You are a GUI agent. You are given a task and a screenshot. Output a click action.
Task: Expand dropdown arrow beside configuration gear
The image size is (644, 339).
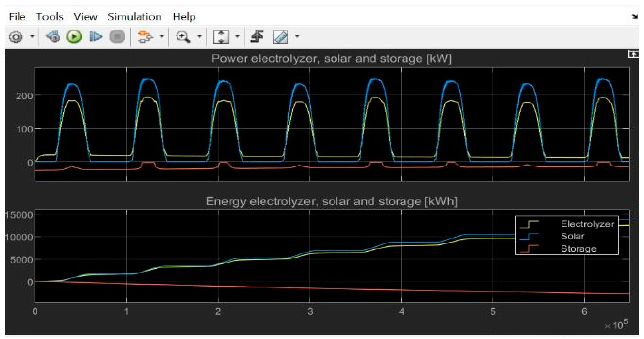tap(32, 37)
